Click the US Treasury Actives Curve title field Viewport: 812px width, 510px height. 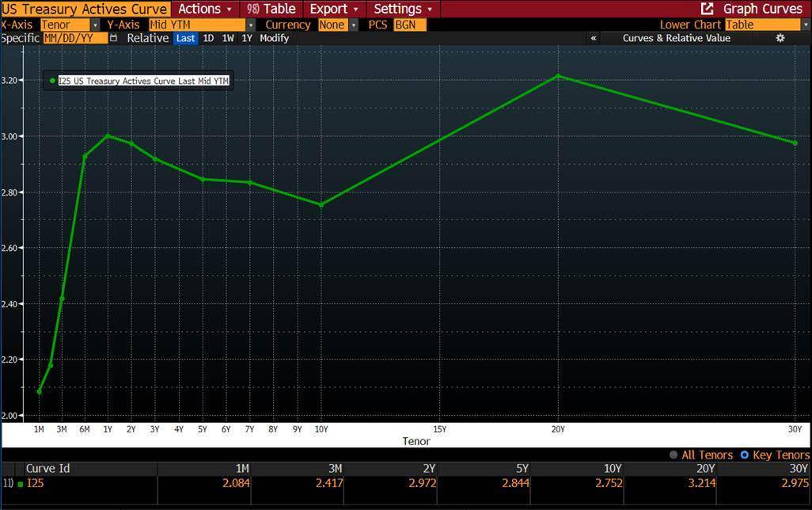coord(85,9)
